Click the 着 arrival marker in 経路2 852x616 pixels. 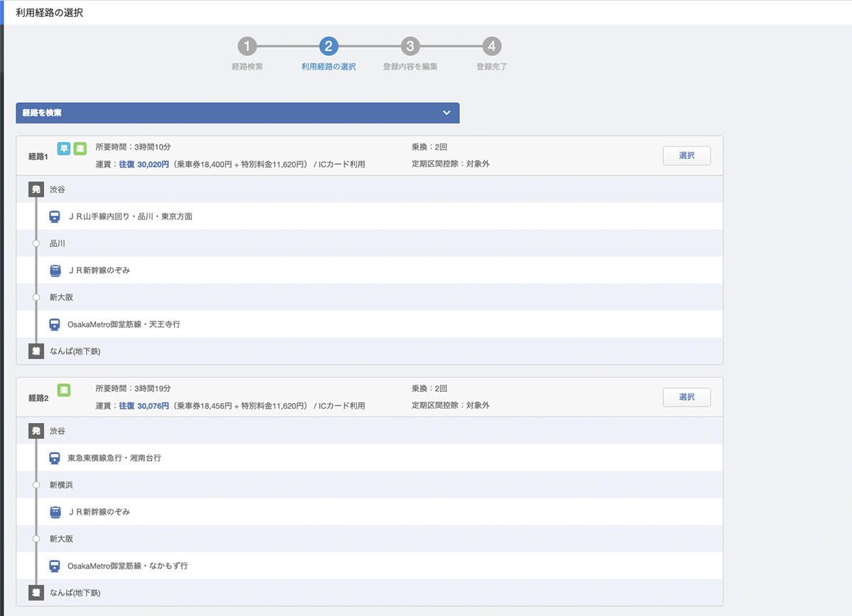(36, 592)
